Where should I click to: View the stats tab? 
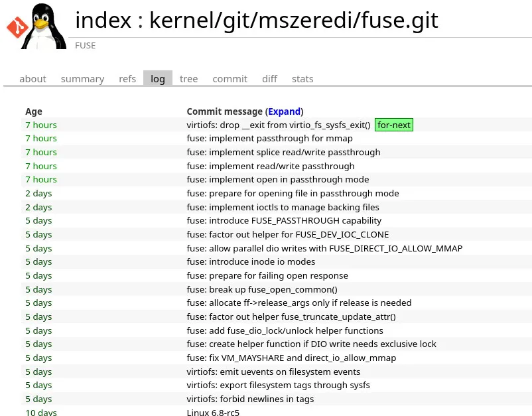(x=302, y=79)
